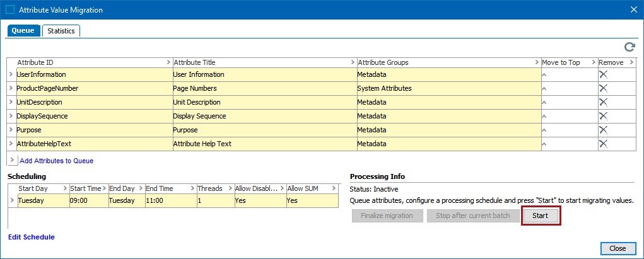Move Purpose attribute to top of queue
The image size is (644, 259).
(x=544, y=130)
